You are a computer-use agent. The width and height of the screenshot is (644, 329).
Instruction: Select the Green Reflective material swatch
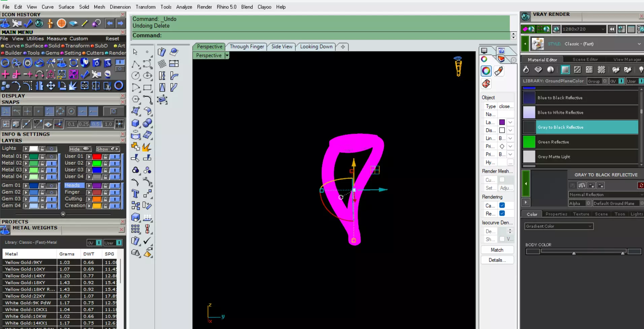pyautogui.click(x=529, y=142)
